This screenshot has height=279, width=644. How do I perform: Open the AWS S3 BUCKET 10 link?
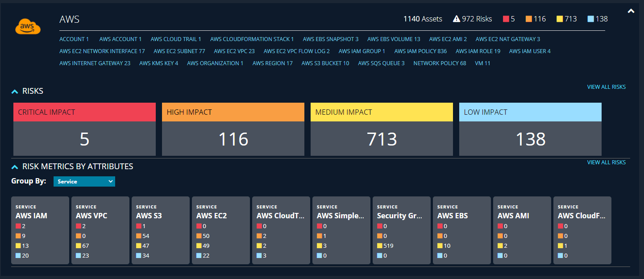[325, 63]
